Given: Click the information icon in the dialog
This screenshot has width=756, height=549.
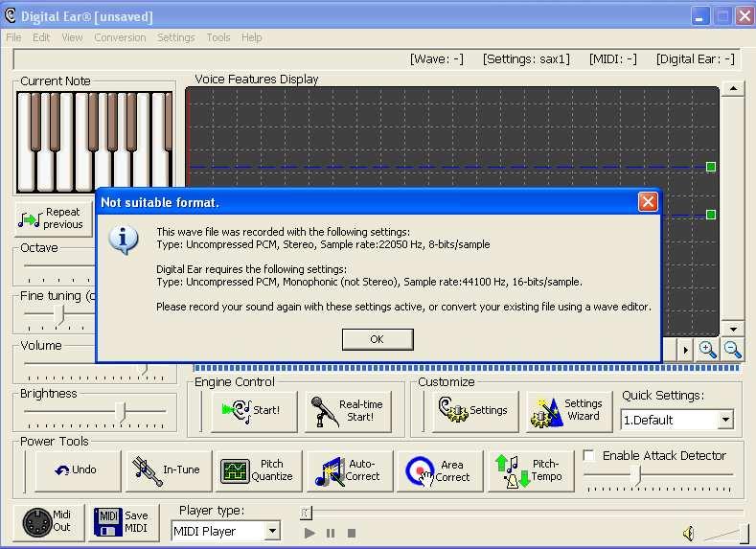Looking at the screenshot, I should [124, 240].
